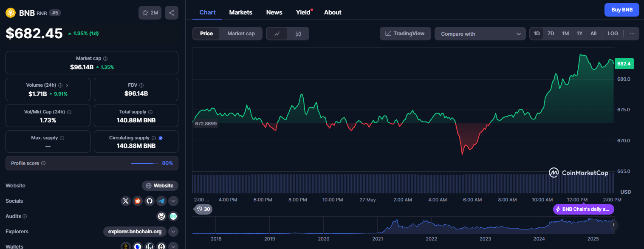Click the share icon button
Screen dimensions: 644x249
point(172,13)
